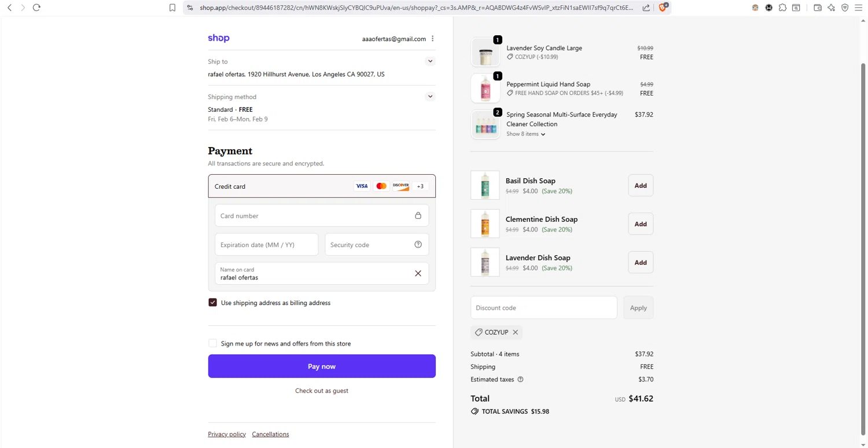Open the sidebar search panel icon
The height and width of the screenshot is (448, 868).
796,8
